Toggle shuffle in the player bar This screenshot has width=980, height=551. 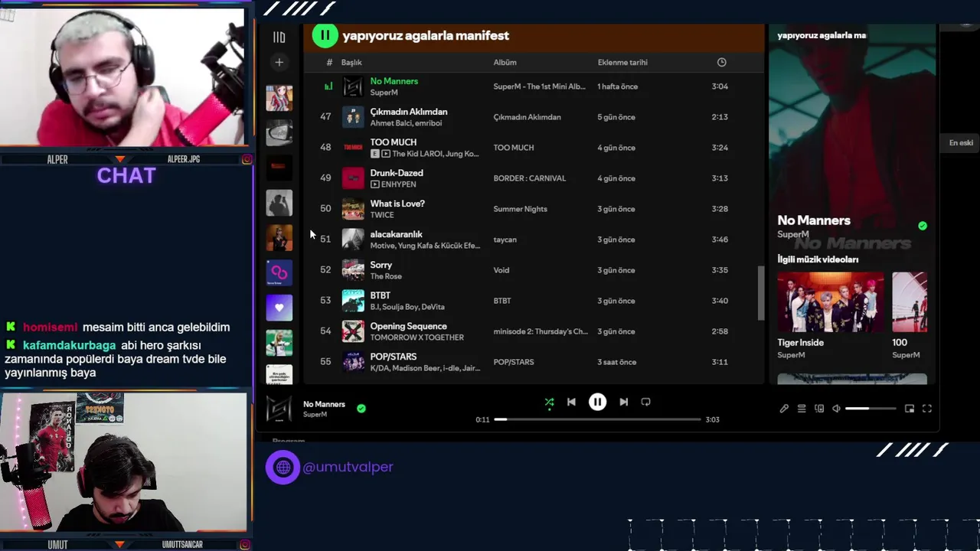tap(549, 402)
